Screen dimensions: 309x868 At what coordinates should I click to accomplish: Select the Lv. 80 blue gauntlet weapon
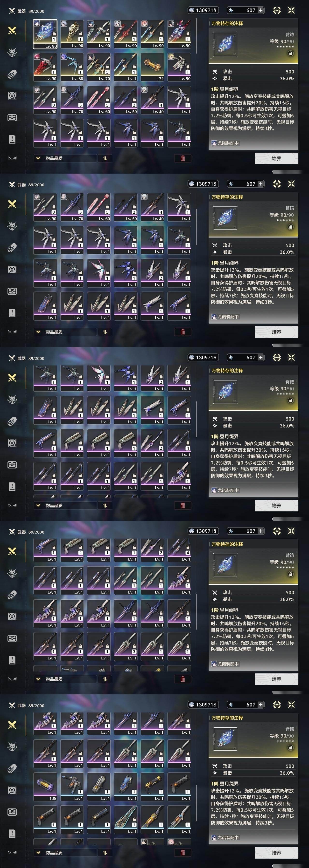(x=72, y=67)
